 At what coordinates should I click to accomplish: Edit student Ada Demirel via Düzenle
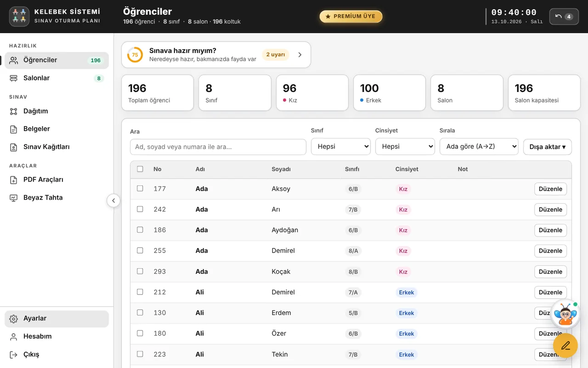(x=550, y=251)
